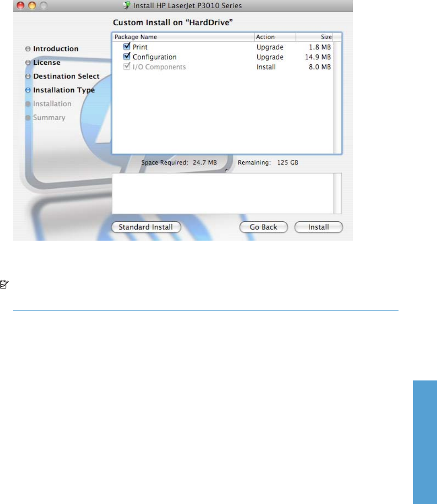437x504 pixels.
Task: Click the grayed I/O Components checkbox
Action: pyautogui.click(x=127, y=66)
